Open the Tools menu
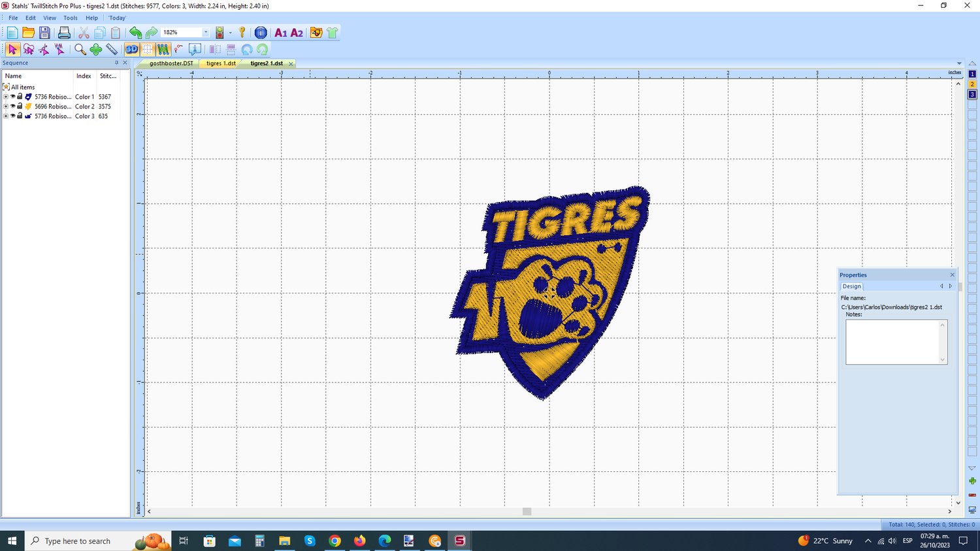Image resolution: width=980 pixels, height=551 pixels. coord(71,18)
